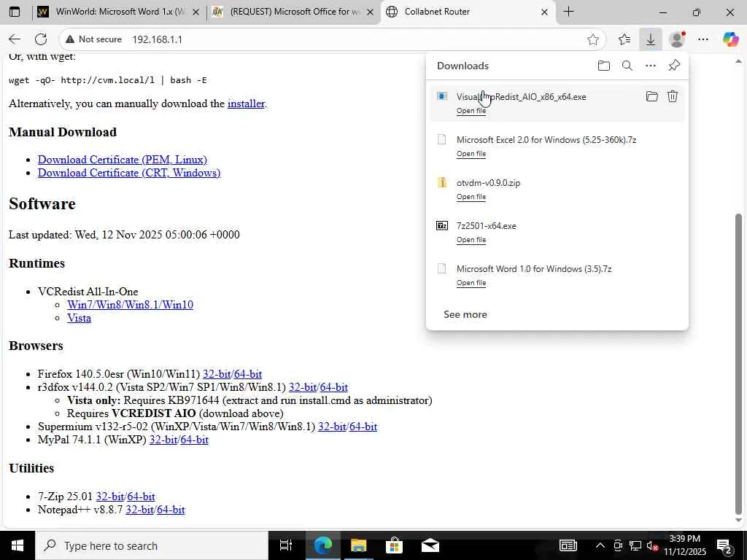
Task: Open file for VisualCppRedist_AIO_x86_x64.exe
Action: coord(471,111)
